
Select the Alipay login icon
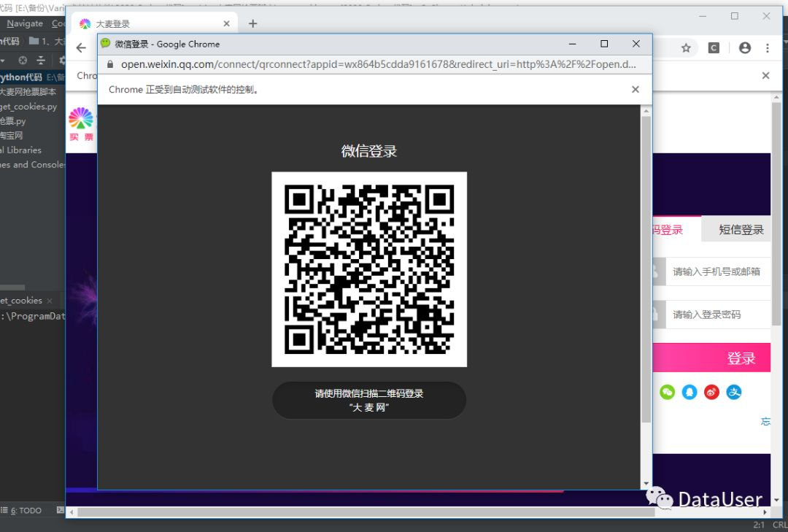coord(734,392)
